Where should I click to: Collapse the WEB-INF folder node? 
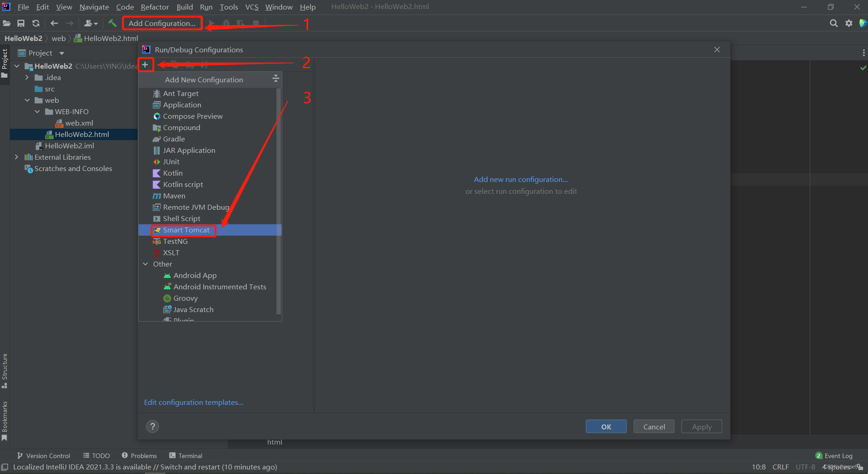click(x=37, y=111)
